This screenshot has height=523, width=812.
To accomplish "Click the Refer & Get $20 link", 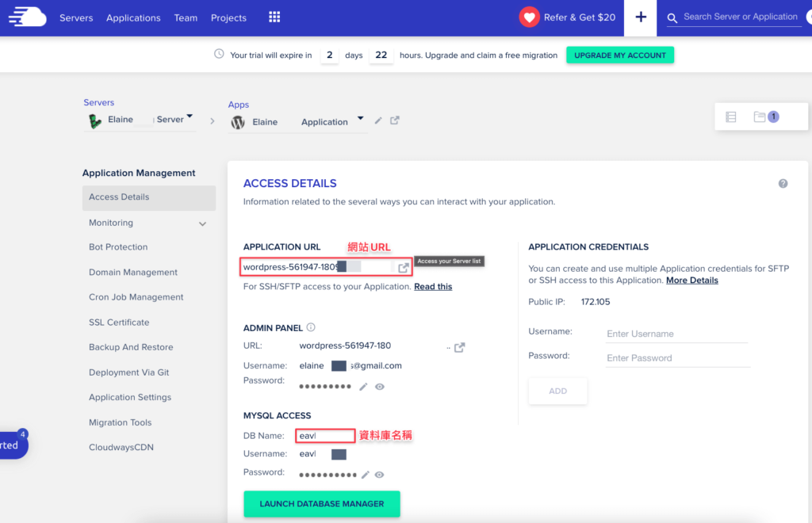I will pos(580,17).
